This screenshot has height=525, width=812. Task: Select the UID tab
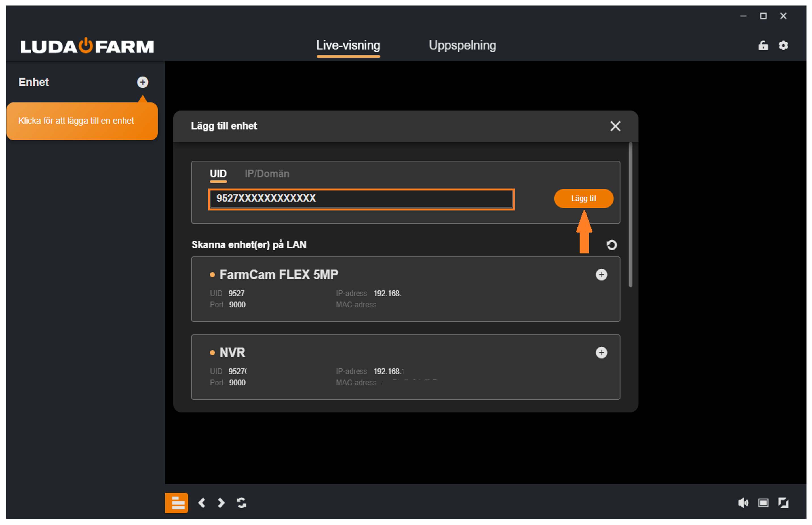[x=218, y=174]
